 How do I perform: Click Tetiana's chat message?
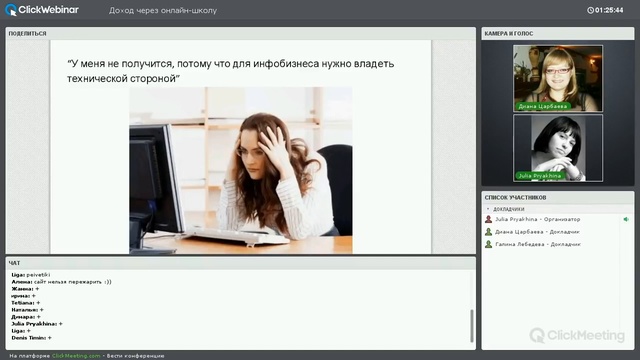[26, 303]
